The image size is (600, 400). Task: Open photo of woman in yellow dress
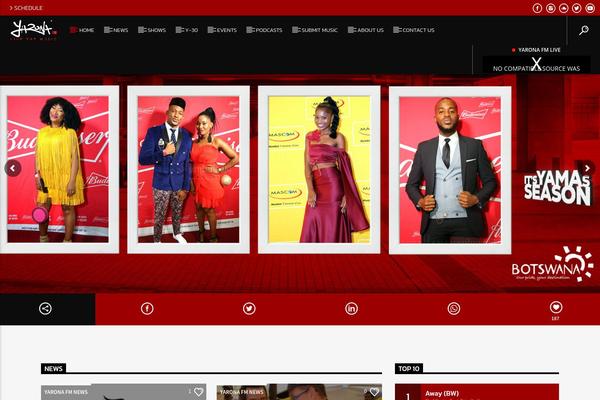coord(58,169)
